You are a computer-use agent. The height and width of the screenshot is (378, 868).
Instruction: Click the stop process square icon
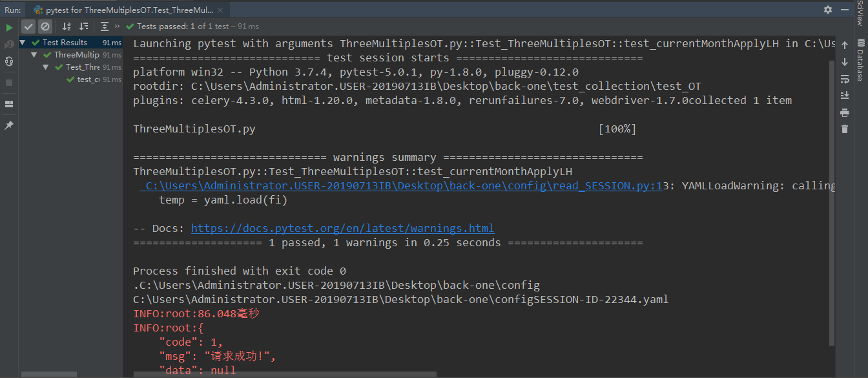coord(9,83)
